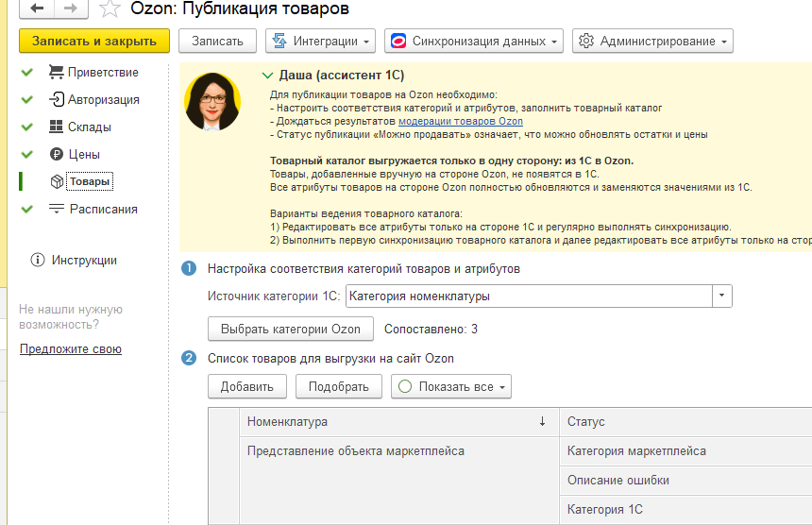812x525 pixels.
Task: Click the Интеграции arrows icon
Action: pyautogui.click(x=279, y=41)
